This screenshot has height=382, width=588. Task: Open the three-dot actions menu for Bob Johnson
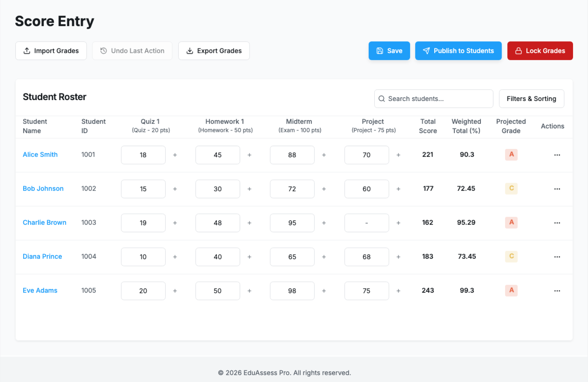tap(557, 189)
